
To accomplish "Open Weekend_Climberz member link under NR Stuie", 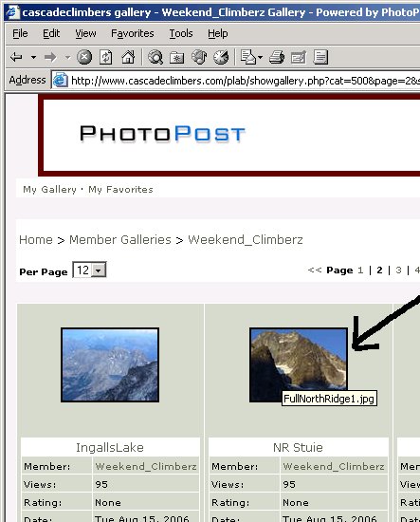I will (x=334, y=466).
